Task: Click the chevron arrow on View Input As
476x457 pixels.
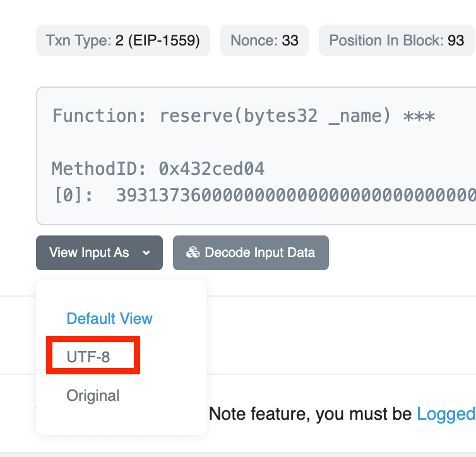Action: [x=146, y=253]
